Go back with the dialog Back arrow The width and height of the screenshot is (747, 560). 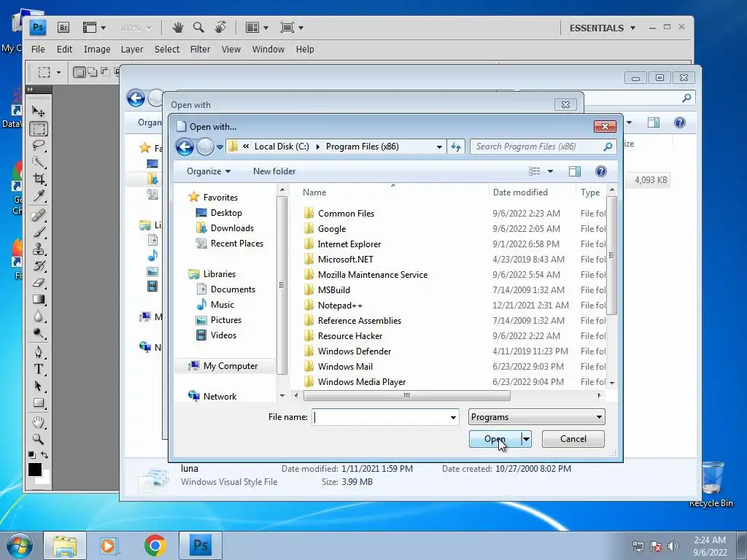[x=185, y=147]
